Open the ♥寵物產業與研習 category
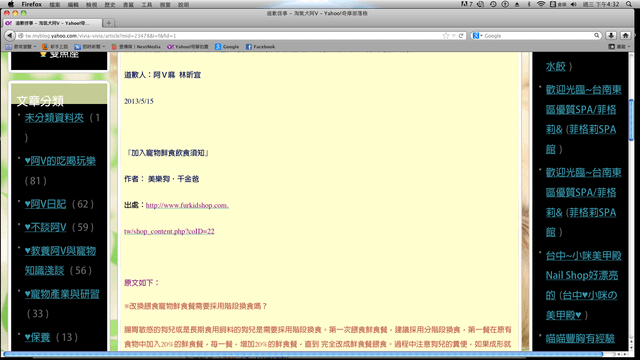Screen dimensions: 640x360 [62, 294]
